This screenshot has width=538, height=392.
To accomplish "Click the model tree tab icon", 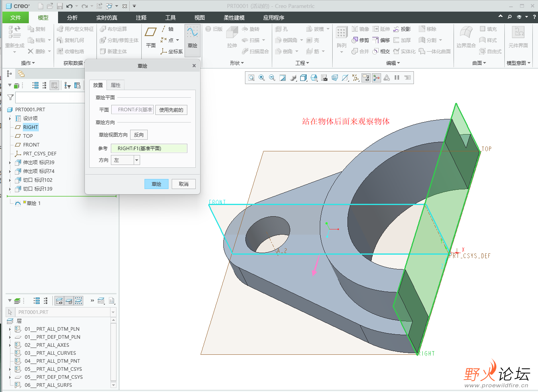I will (x=9, y=74).
